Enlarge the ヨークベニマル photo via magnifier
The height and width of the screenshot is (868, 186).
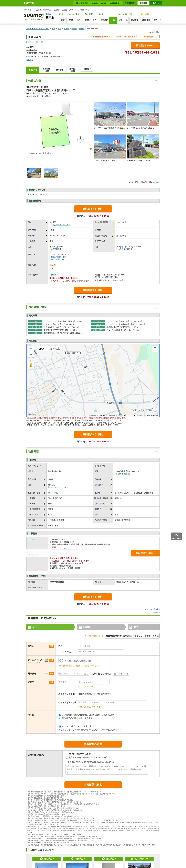pos(157,124)
